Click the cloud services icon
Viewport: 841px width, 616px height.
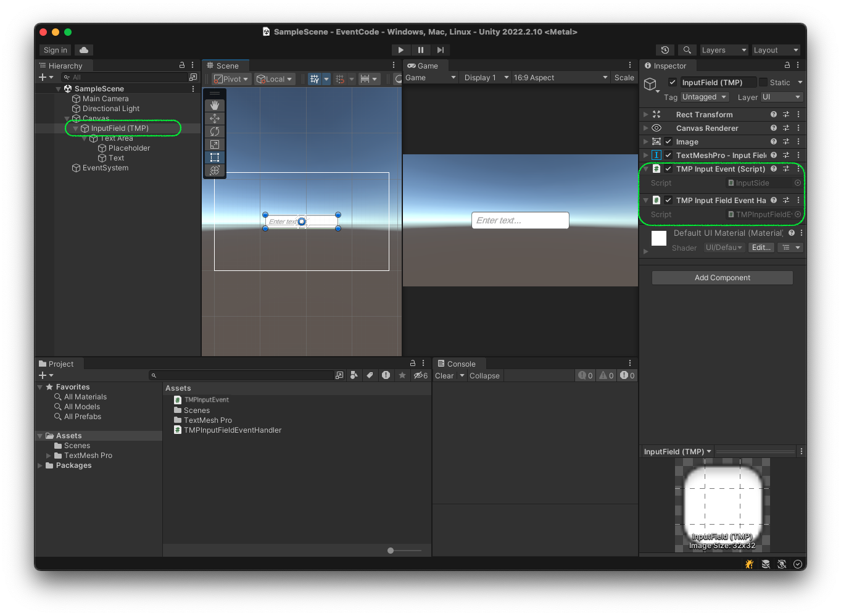[84, 50]
